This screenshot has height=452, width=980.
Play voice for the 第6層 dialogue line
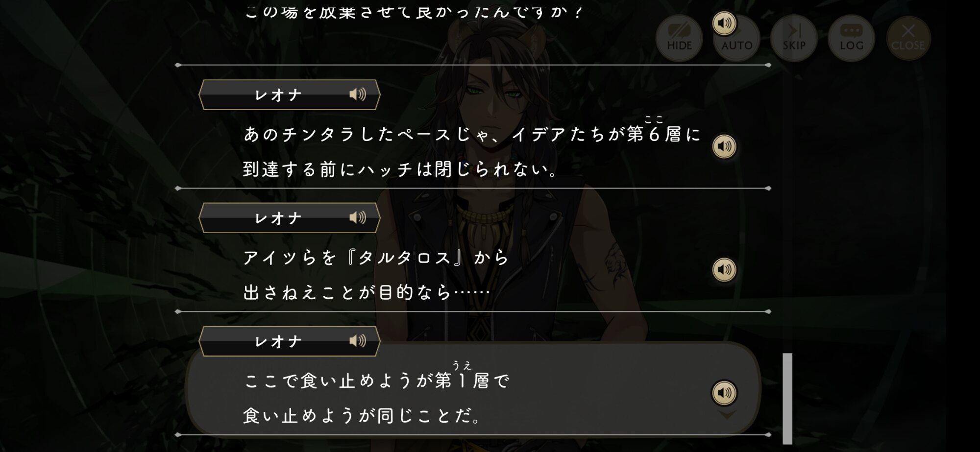724,146
